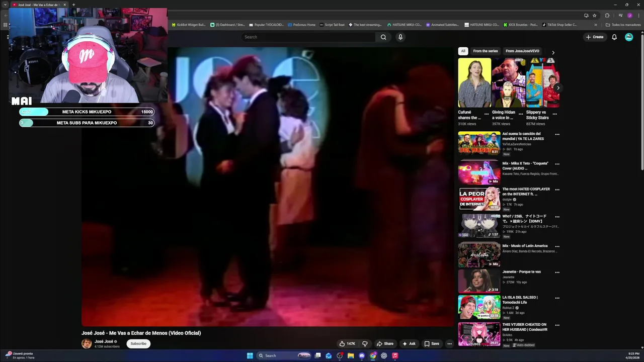Image resolution: width=644 pixels, height=362 pixels.
Task: Open options for 'Slippery vs Sticky Stairs' short
Action: coord(555,114)
